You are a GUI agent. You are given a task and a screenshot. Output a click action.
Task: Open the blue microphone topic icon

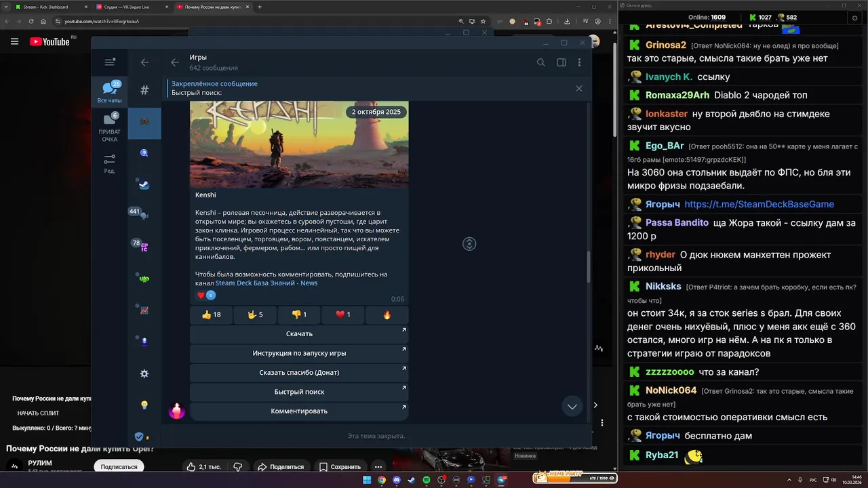(x=144, y=342)
